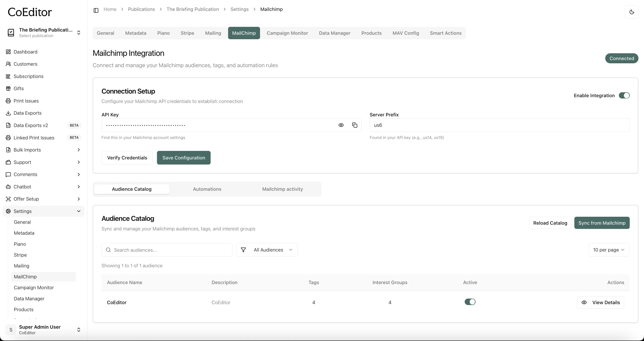Screen dimensions: 644x341
Task: Click Reload Catalog button
Action: point(550,223)
